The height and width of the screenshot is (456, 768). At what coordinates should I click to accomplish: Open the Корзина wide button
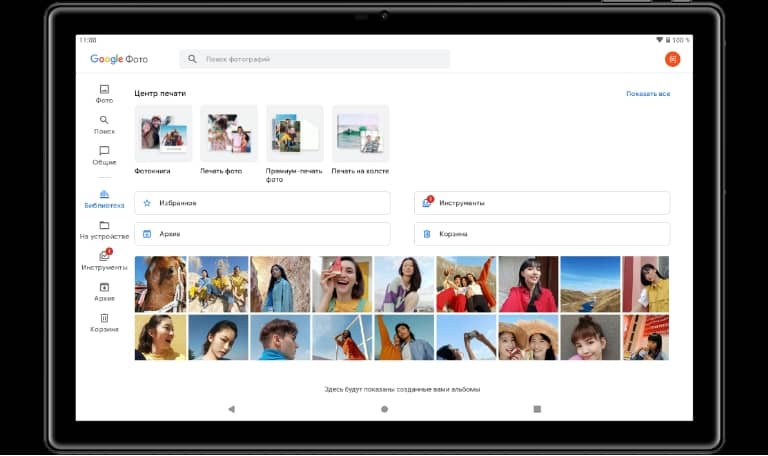[x=541, y=234]
